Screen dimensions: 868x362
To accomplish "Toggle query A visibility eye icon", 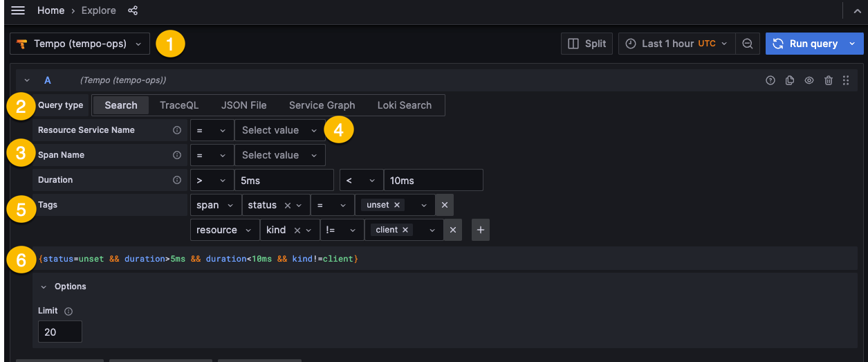I will coord(809,80).
